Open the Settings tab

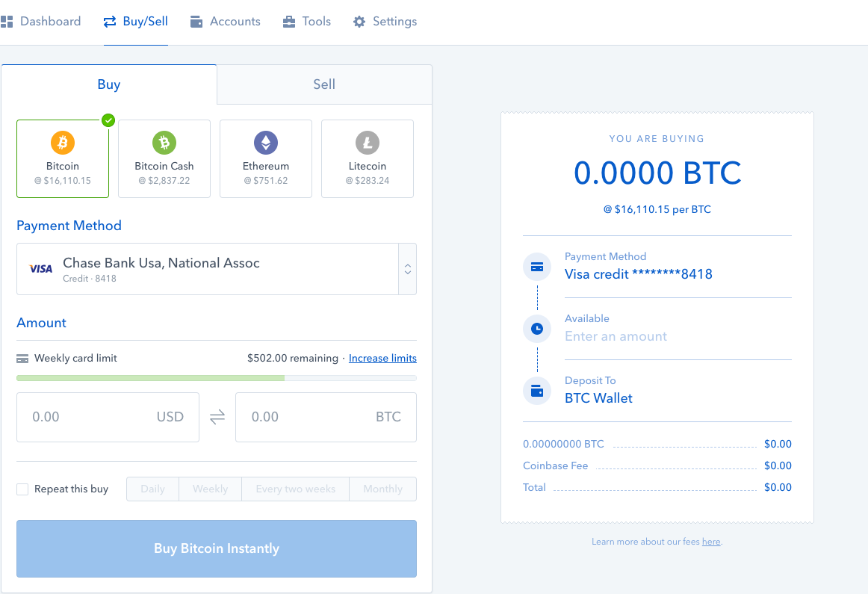pos(385,22)
